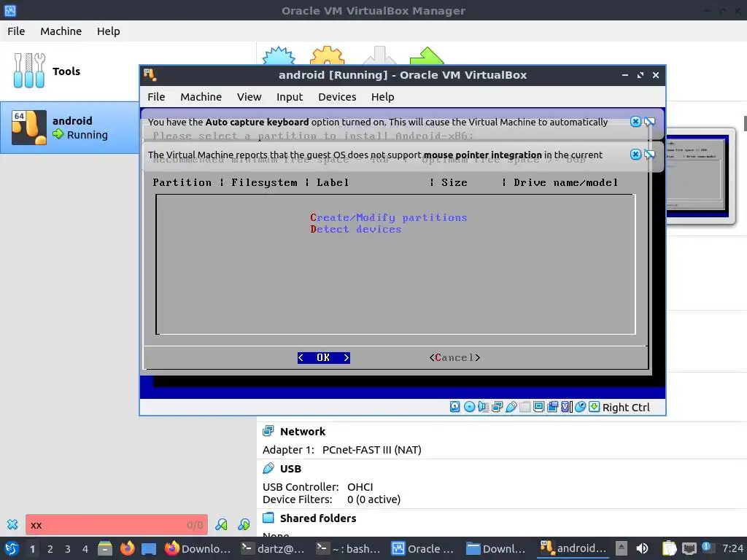Open the Devices menu
The image size is (747, 560).
pos(337,97)
